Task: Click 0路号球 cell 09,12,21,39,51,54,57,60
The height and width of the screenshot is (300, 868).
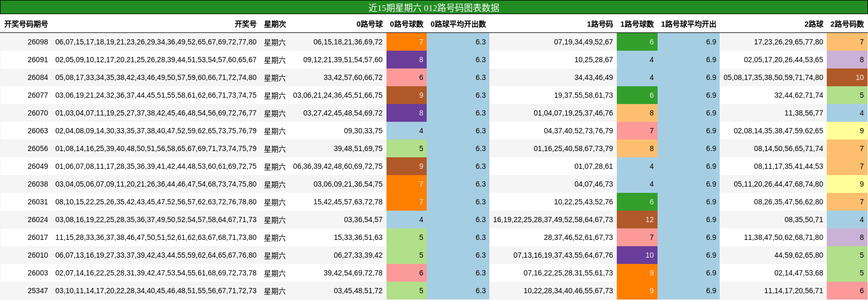Action: pyautogui.click(x=343, y=60)
